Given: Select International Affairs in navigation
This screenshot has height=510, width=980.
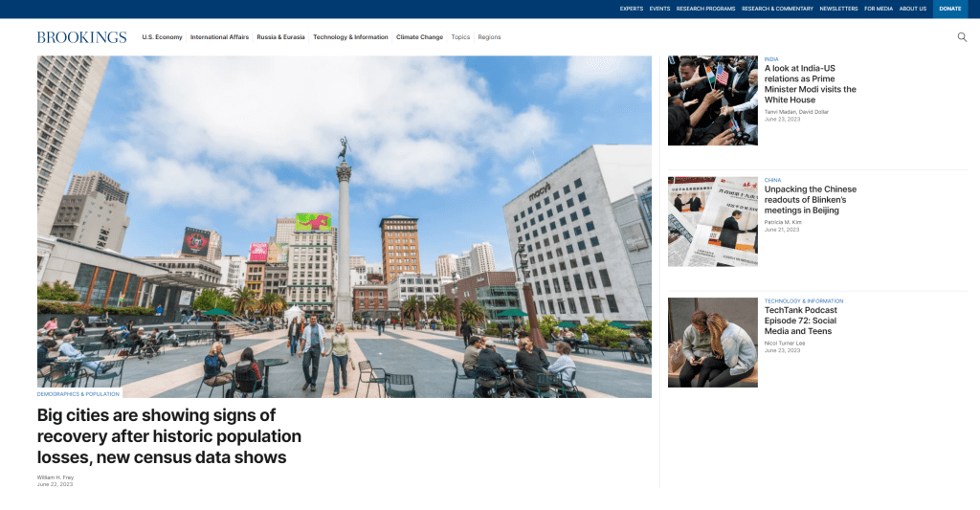Looking at the screenshot, I should click(x=219, y=37).
